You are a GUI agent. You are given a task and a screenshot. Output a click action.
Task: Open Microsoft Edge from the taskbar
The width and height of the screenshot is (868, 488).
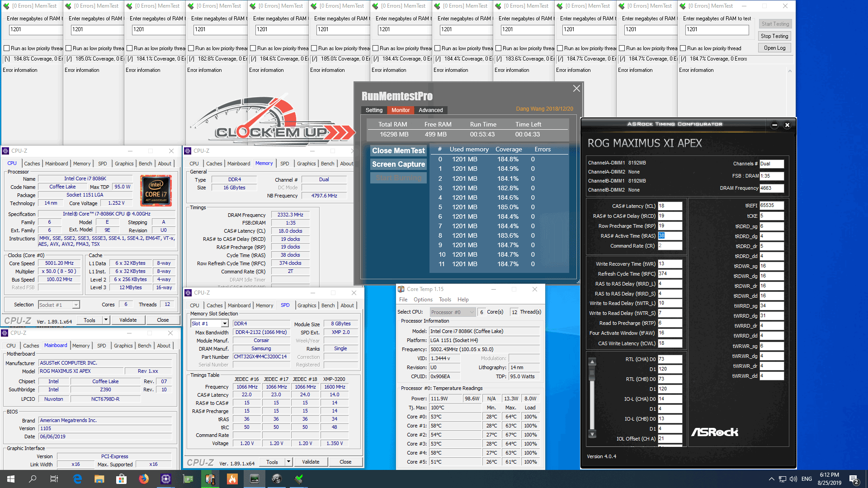77,479
